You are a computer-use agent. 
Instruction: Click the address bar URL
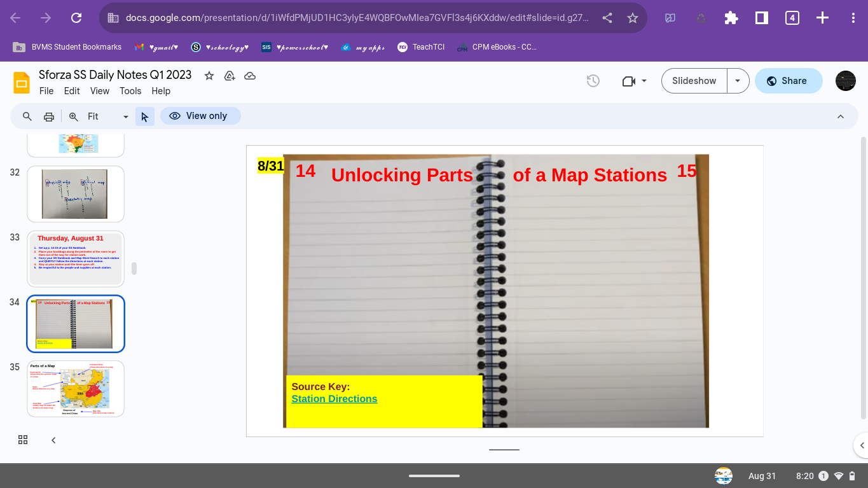point(357,18)
